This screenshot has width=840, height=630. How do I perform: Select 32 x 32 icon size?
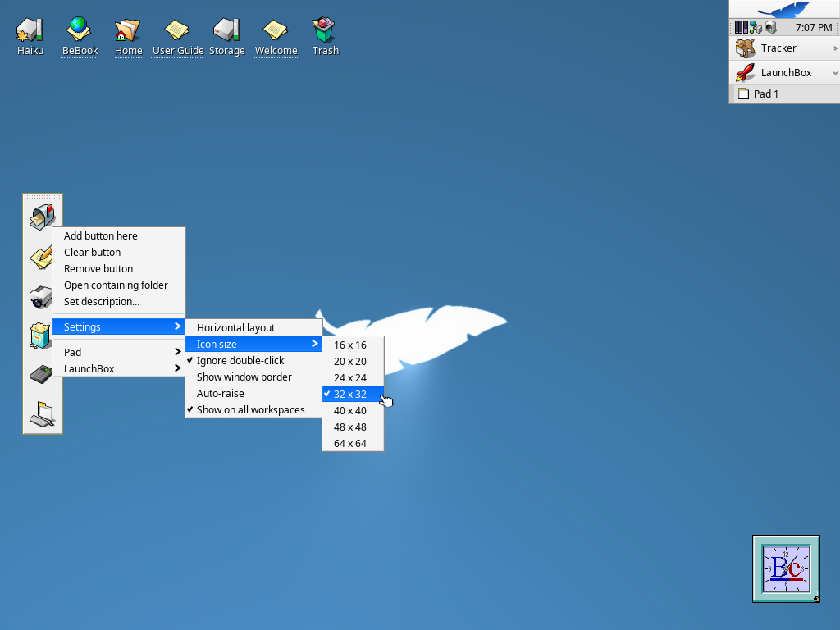click(x=353, y=395)
